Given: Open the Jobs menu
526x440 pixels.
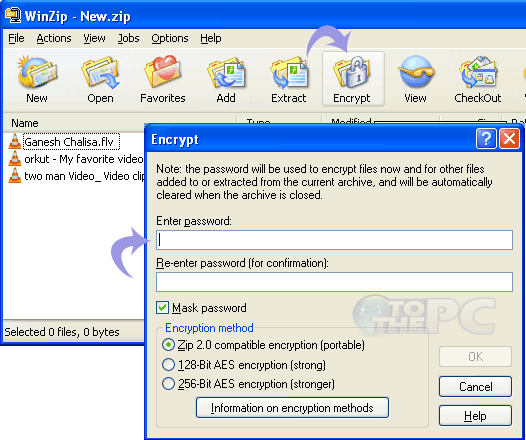Looking at the screenshot, I should coord(128,38).
